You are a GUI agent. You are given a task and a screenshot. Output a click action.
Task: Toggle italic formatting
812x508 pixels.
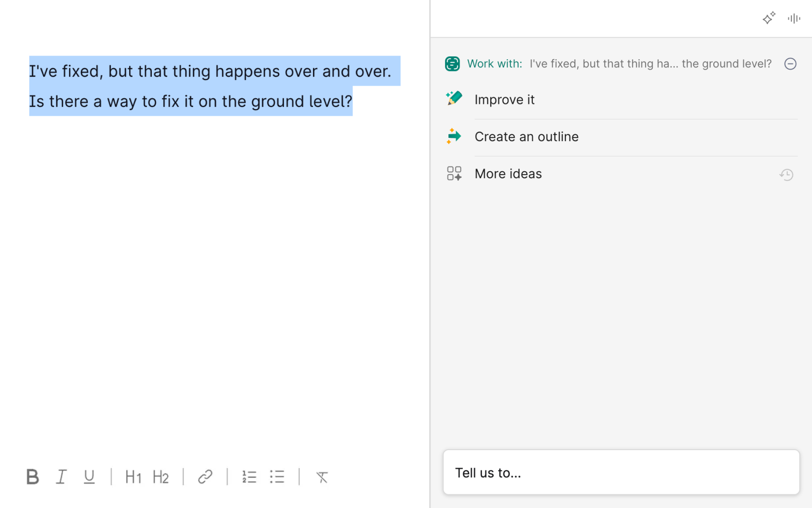click(61, 477)
